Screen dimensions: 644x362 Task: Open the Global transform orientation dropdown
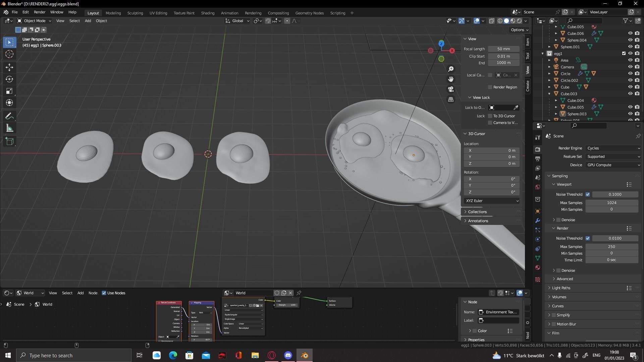click(x=237, y=21)
